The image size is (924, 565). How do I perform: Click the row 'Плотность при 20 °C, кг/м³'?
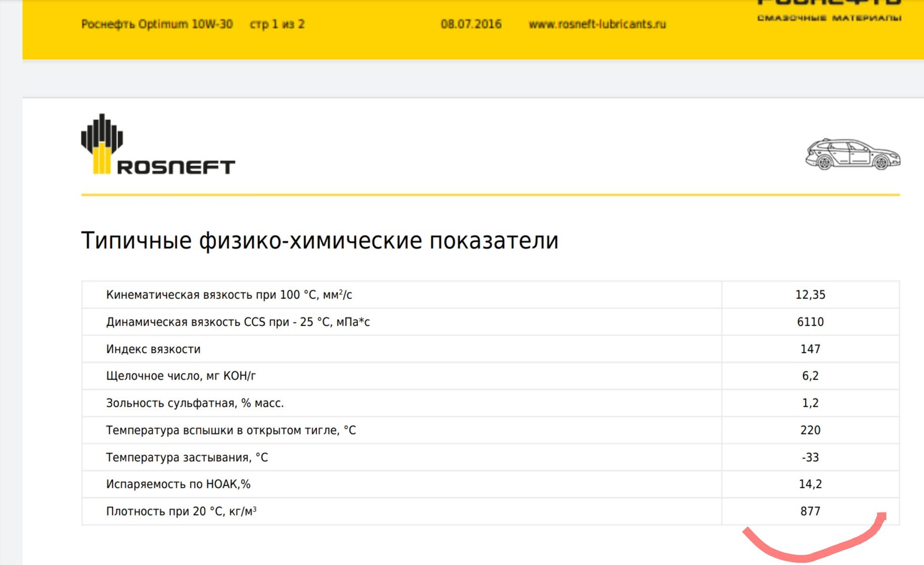pos(491,511)
